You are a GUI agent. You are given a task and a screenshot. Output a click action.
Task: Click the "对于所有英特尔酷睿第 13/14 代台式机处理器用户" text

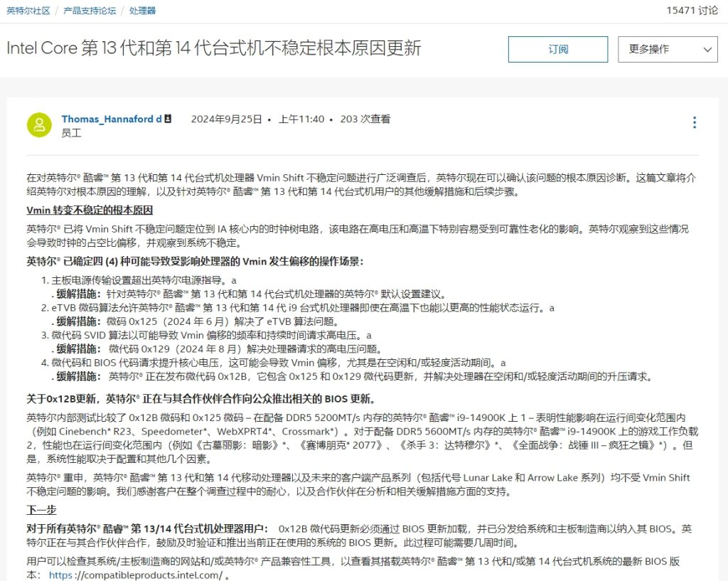coord(147,528)
